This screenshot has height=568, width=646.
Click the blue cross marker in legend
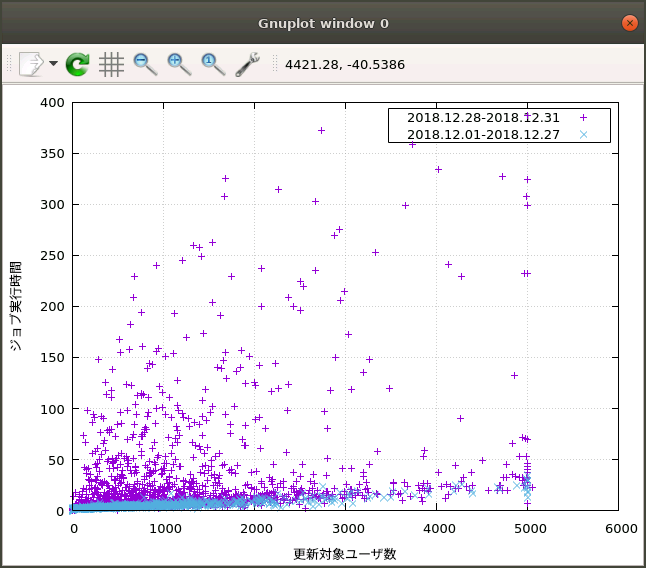tap(584, 133)
